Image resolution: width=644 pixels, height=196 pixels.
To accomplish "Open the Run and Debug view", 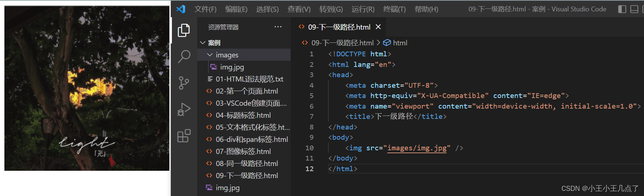I will (x=184, y=109).
